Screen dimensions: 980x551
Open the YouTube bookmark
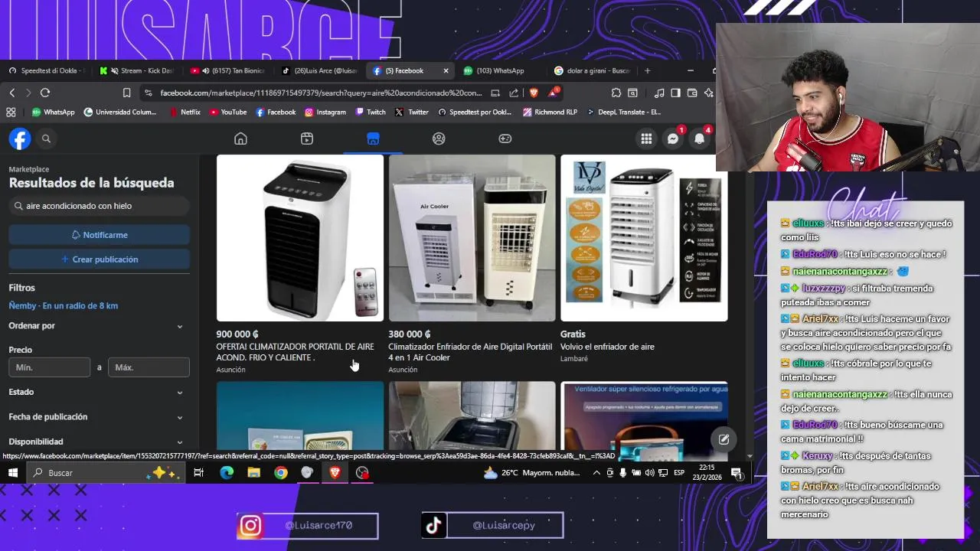(x=227, y=112)
